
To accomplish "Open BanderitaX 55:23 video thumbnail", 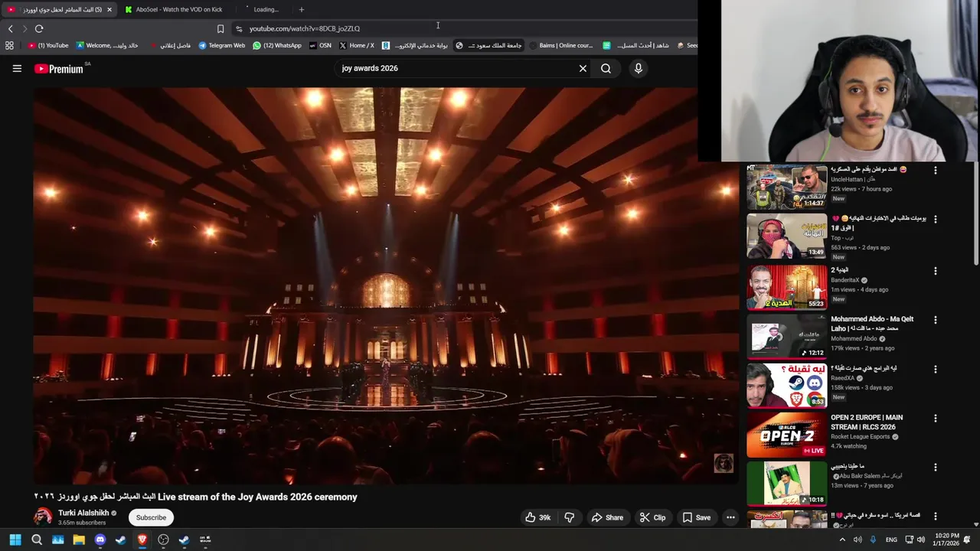I will [786, 287].
